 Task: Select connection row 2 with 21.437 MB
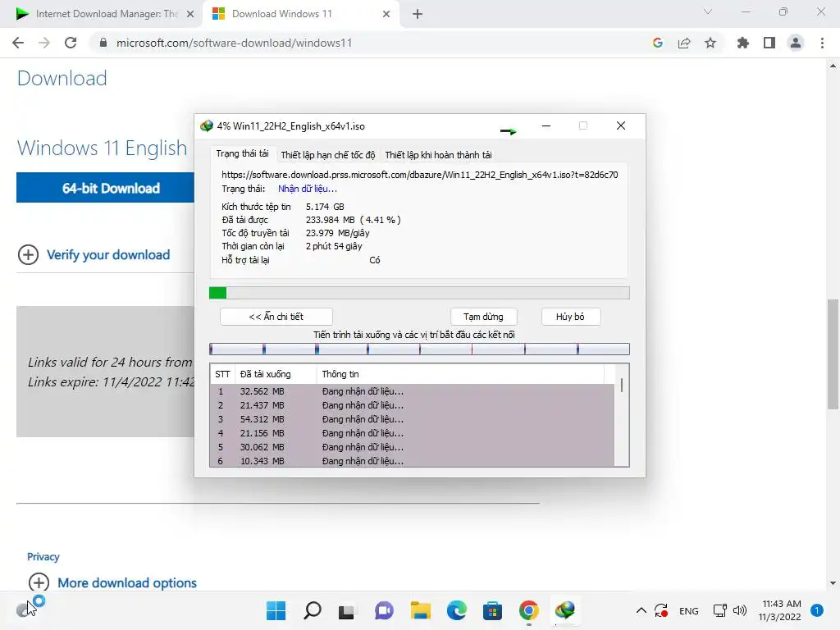tap(412, 405)
